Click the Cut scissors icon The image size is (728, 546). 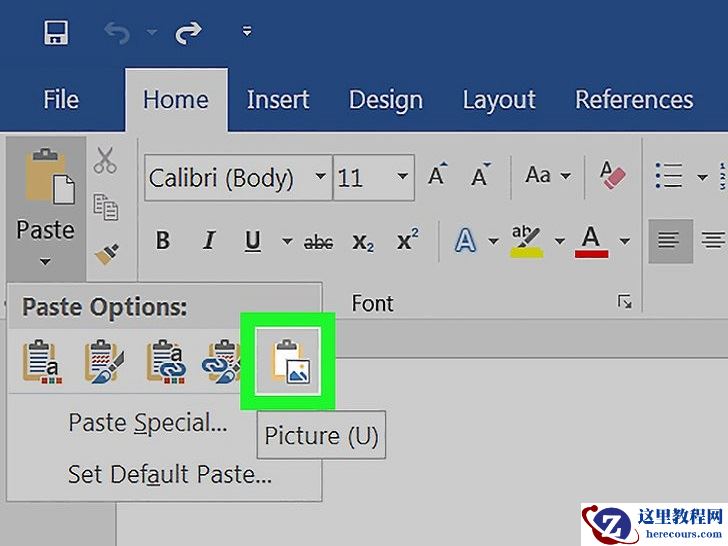coord(105,160)
